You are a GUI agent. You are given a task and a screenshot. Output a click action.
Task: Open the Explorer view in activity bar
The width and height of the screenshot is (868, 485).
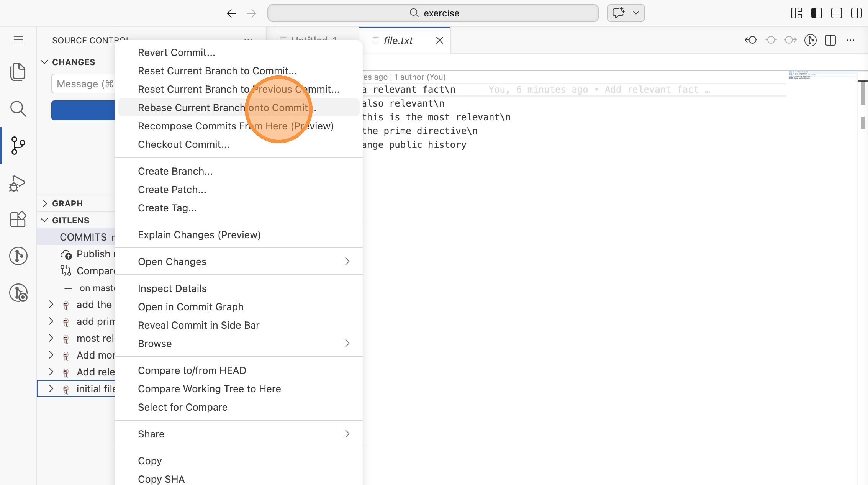18,72
